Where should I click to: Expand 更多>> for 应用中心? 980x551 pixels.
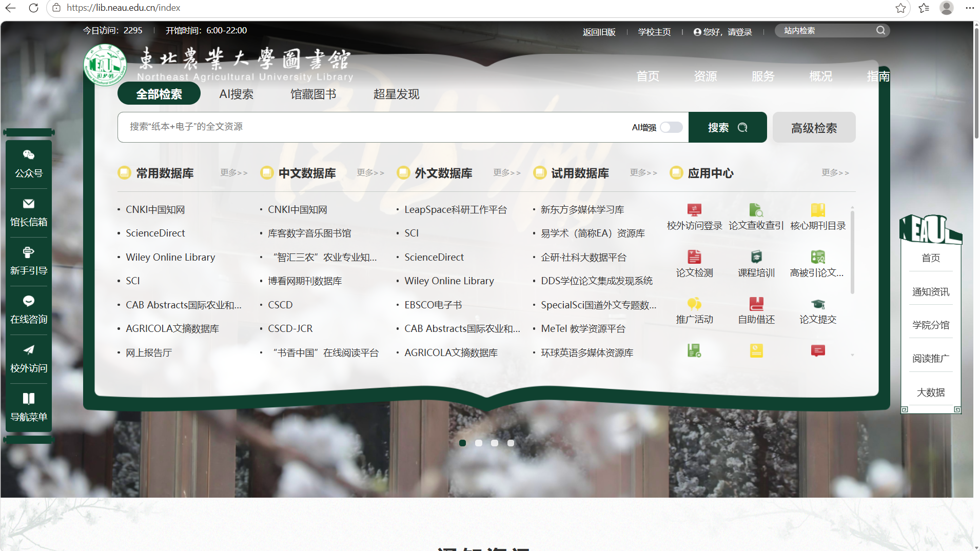pyautogui.click(x=835, y=173)
